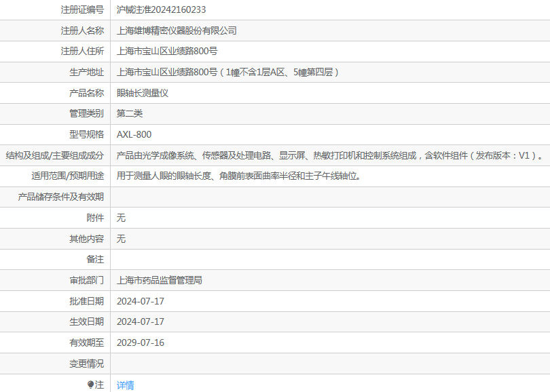Viewport: 550px width, 392px height.
Task: Select expiry date 2029-07-16
Action: tap(141, 342)
